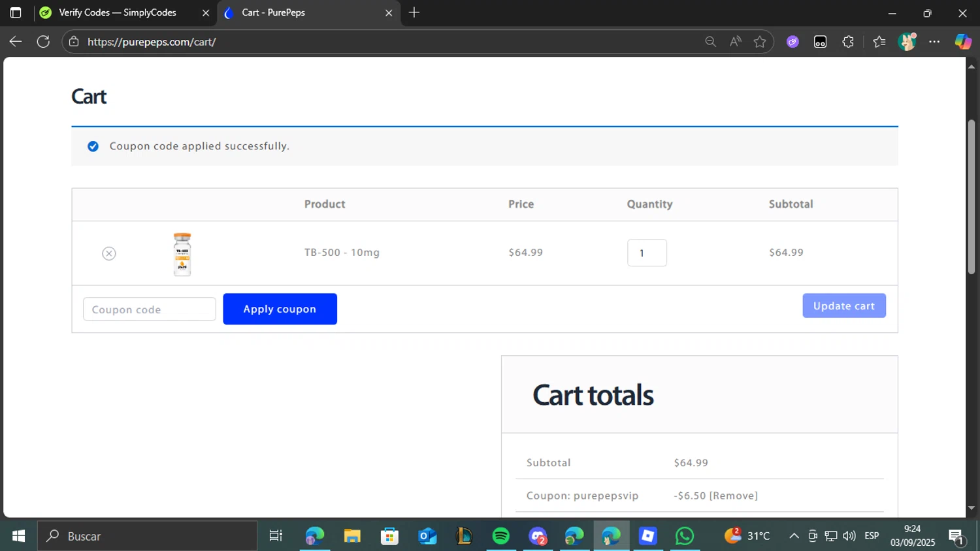
Task: Open the browser profile avatar
Action: pyautogui.click(x=907, y=42)
